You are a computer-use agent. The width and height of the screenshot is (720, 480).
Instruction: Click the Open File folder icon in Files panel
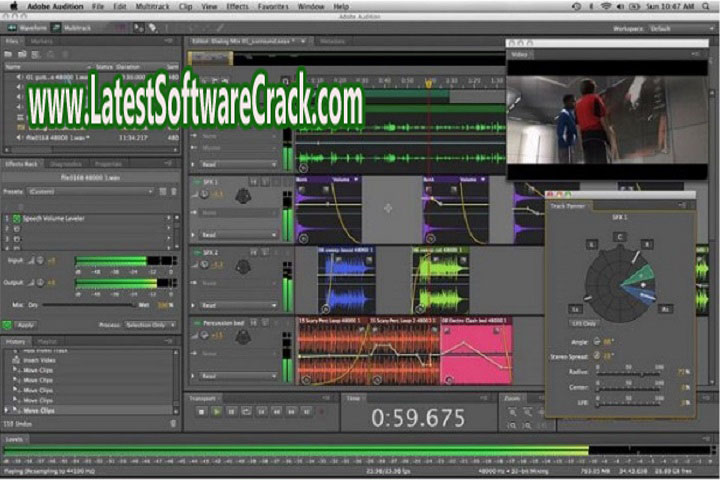[x=8, y=54]
